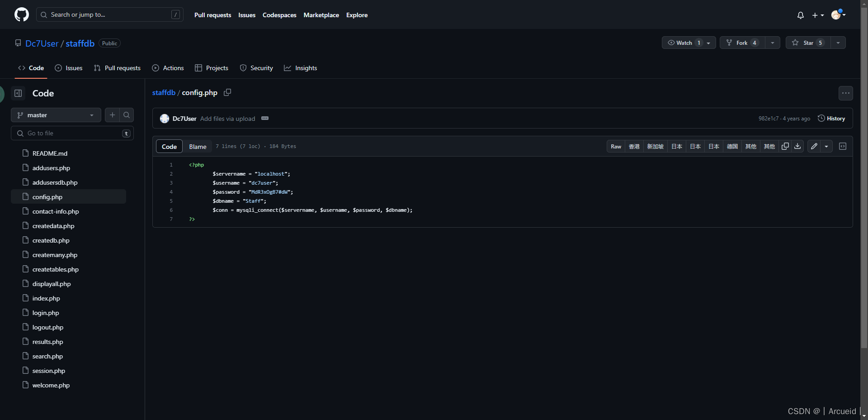Viewport: 868px width, 420px height.
Task: Star the staffdb repository
Action: tap(808, 43)
